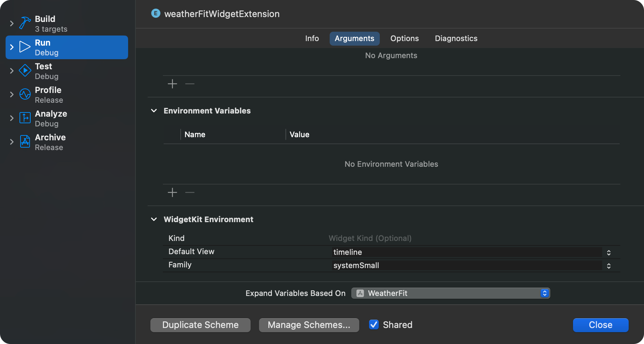Expand the Test action chevron

pyautogui.click(x=12, y=71)
